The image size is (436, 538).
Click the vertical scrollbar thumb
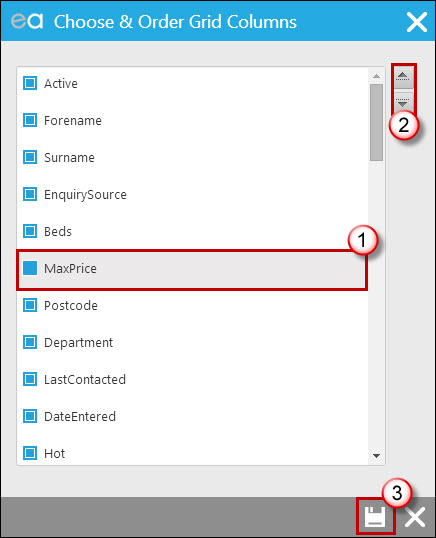[x=376, y=122]
